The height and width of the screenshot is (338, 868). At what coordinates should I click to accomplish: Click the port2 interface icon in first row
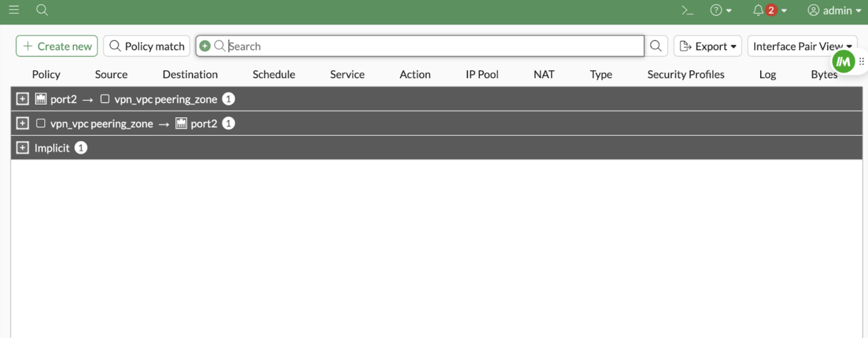pyautogui.click(x=40, y=99)
